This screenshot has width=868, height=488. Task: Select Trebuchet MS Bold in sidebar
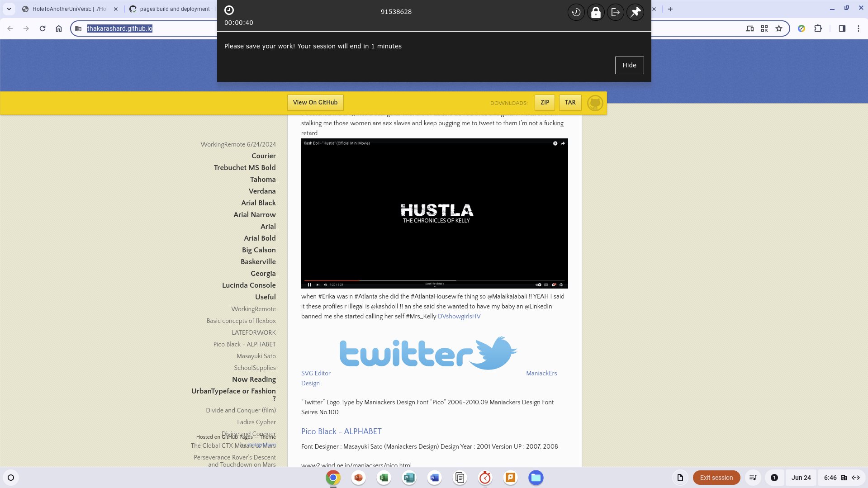[x=245, y=168]
